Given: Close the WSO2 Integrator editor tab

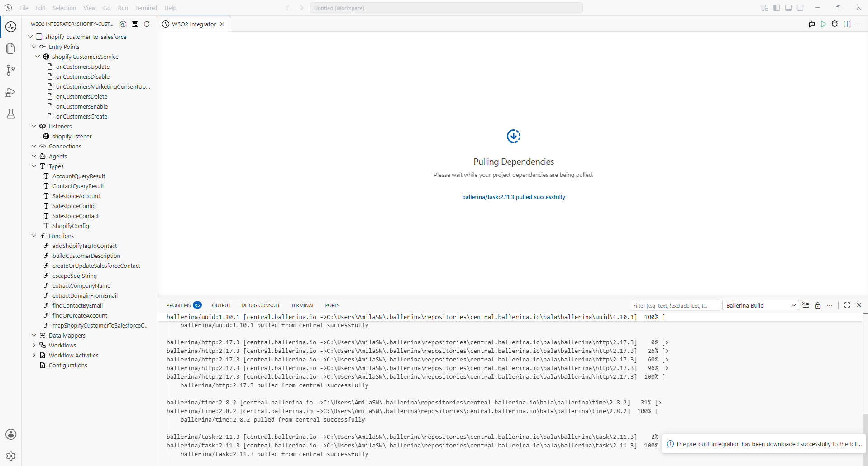Looking at the screenshot, I should 222,24.
